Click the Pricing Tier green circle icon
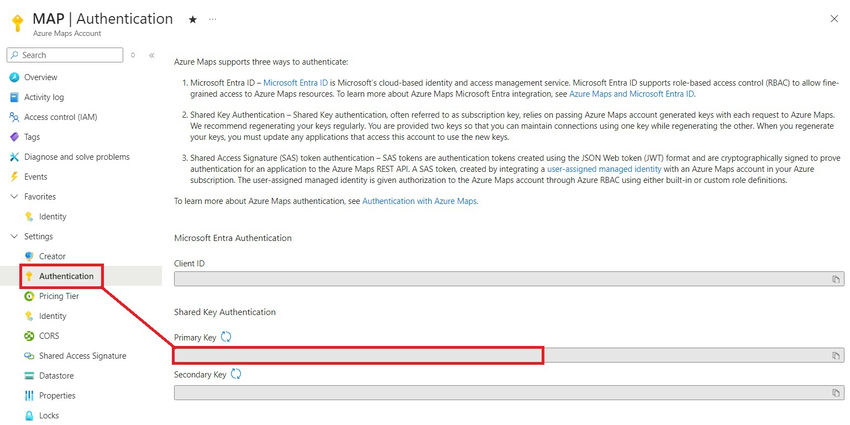Screen dimensions: 850x425 tap(29, 296)
